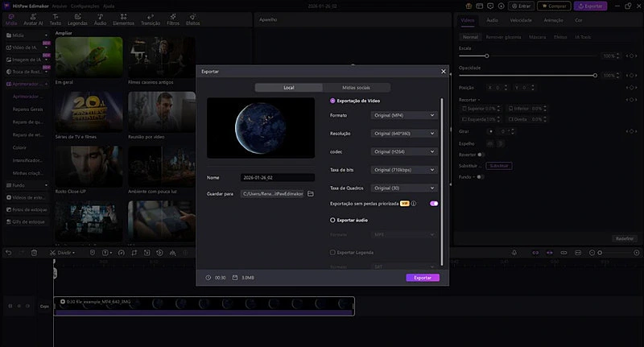
Task: Open the Formato dropdown
Action: (x=404, y=115)
